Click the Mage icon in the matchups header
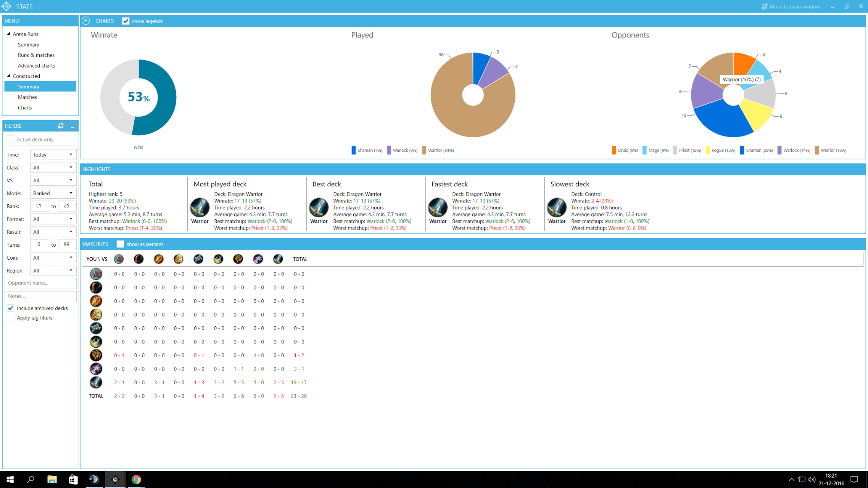Viewport: 868px width, 488px height. click(x=158, y=259)
